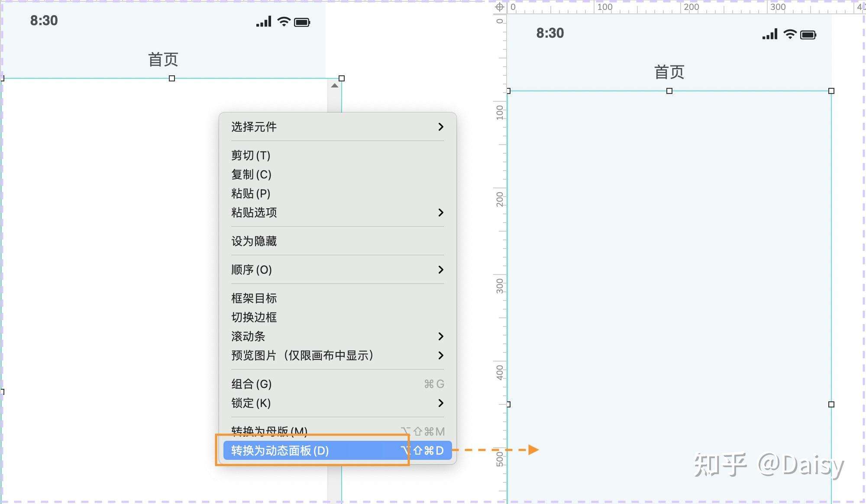Click the top-center handle of right panel
866x504 pixels.
click(669, 91)
